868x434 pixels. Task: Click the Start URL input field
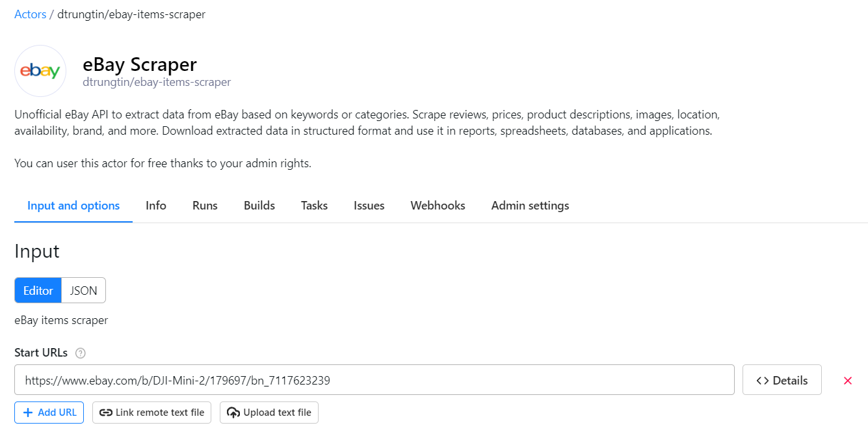coord(375,380)
